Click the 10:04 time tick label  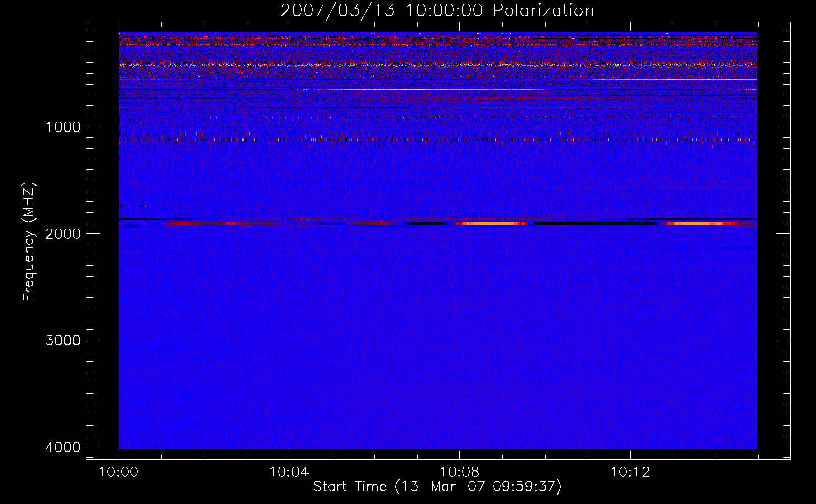coord(289,472)
